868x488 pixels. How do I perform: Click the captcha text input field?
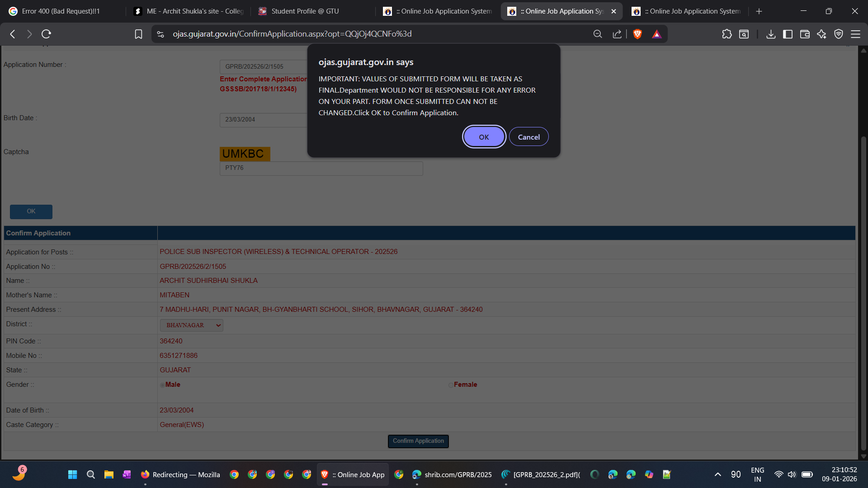click(x=321, y=168)
